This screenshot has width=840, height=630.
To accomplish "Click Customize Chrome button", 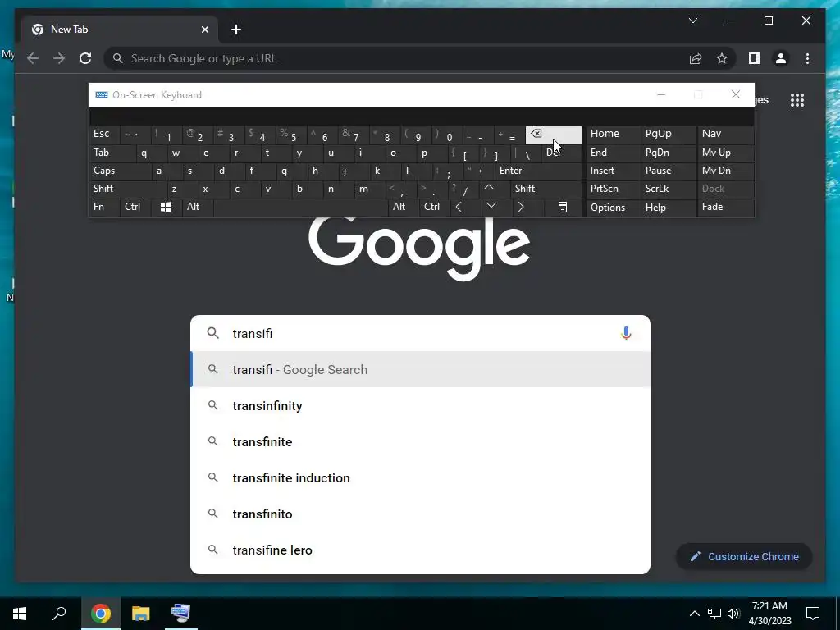I will pyautogui.click(x=744, y=557).
